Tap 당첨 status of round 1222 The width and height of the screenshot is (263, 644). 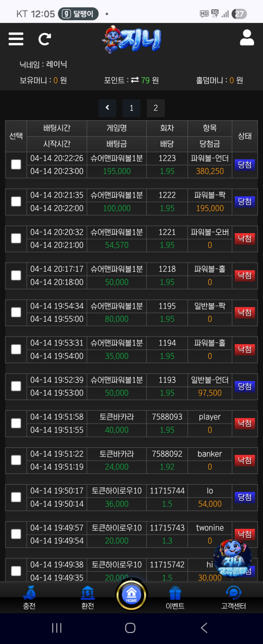point(245,201)
